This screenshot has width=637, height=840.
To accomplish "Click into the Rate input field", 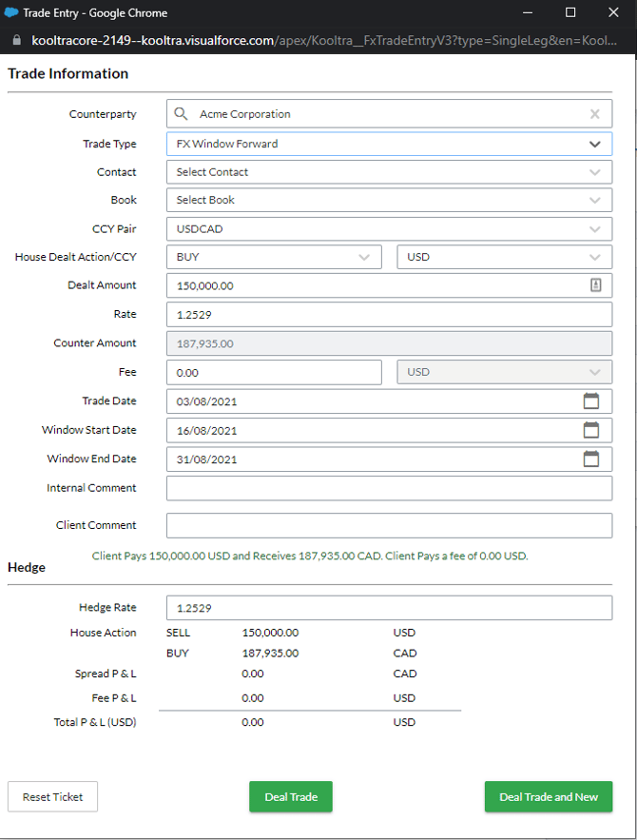I will tap(389, 315).
